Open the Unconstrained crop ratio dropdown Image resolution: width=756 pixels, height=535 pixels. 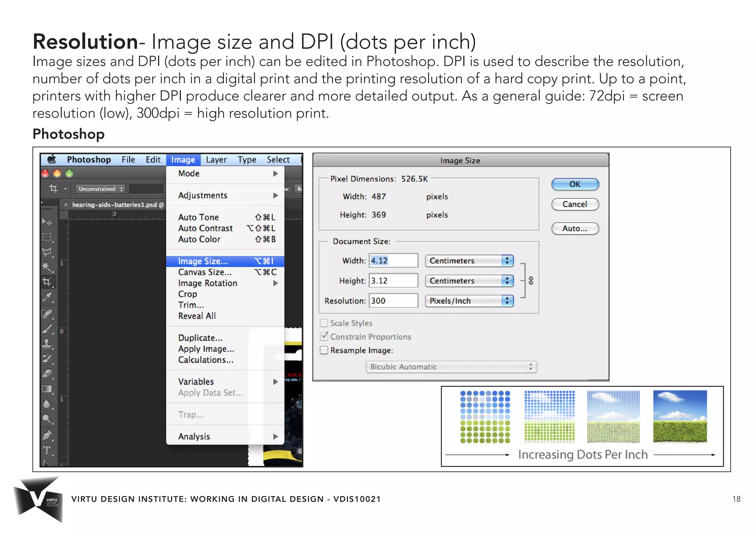100,189
